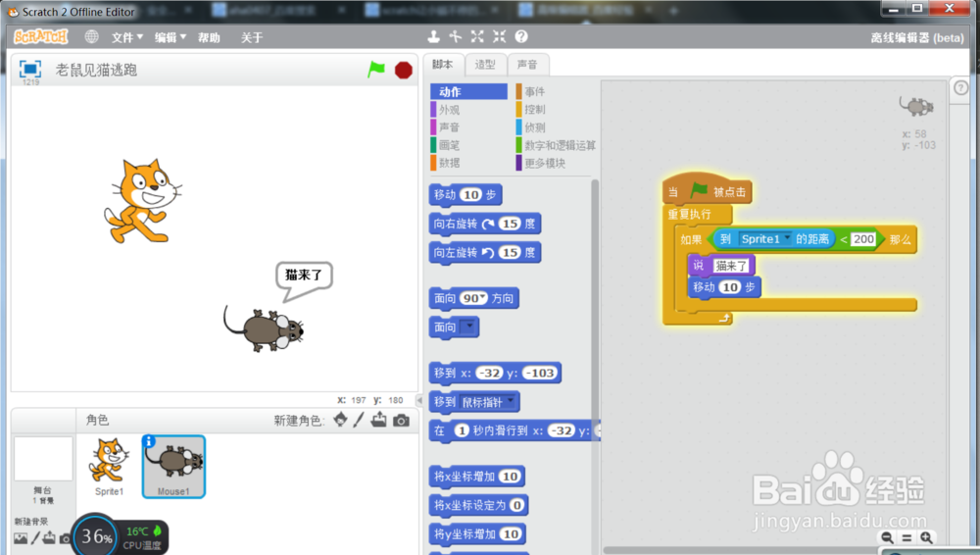Viewport: 980px width, 555px height.
Task: Toggle full-screen stage mode icon
Action: (x=30, y=69)
